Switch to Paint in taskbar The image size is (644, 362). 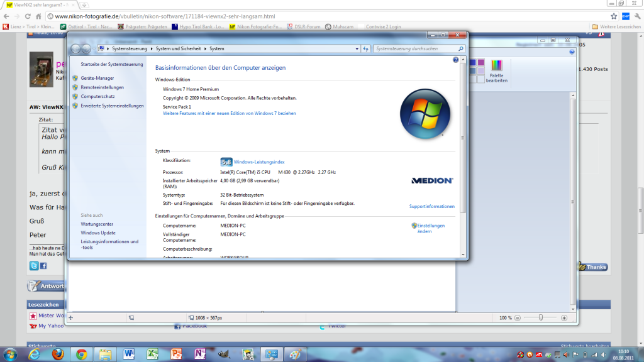click(x=295, y=354)
